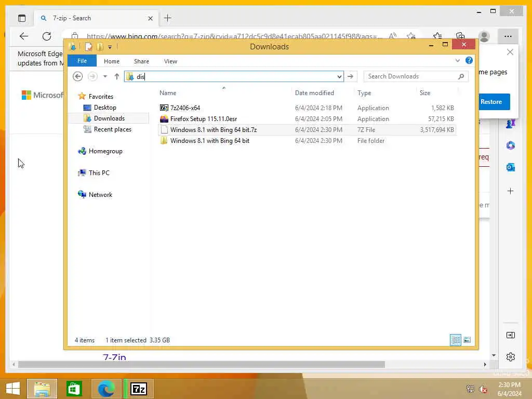
Task: Open File Explorer from the taskbar
Action: (x=42, y=389)
